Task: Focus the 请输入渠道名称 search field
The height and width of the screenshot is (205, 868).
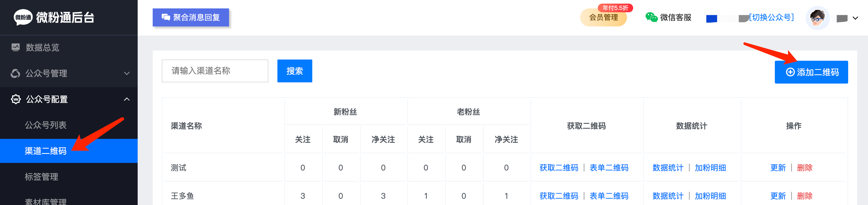Action: pyautogui.click(x=215, y=71)
